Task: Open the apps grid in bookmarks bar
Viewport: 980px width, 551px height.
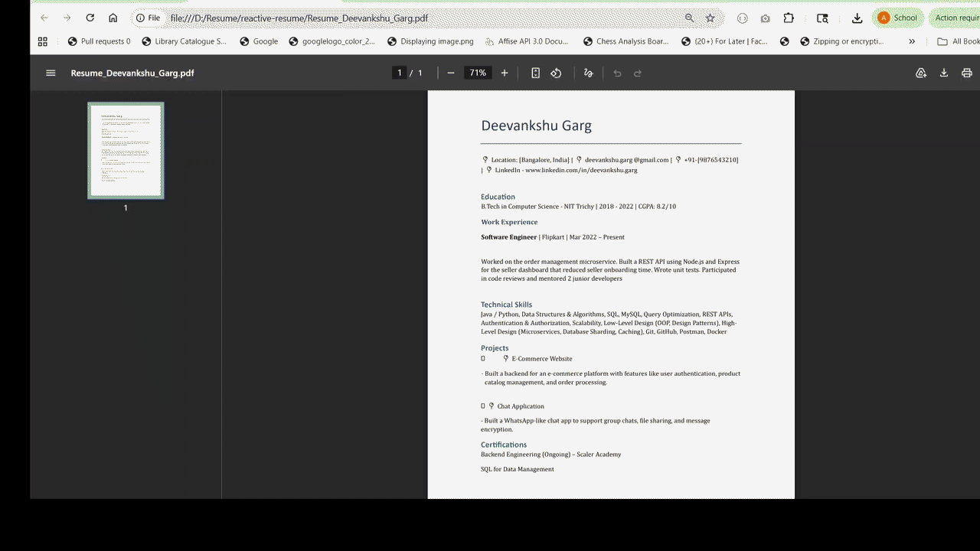Action: coord(43,41)
